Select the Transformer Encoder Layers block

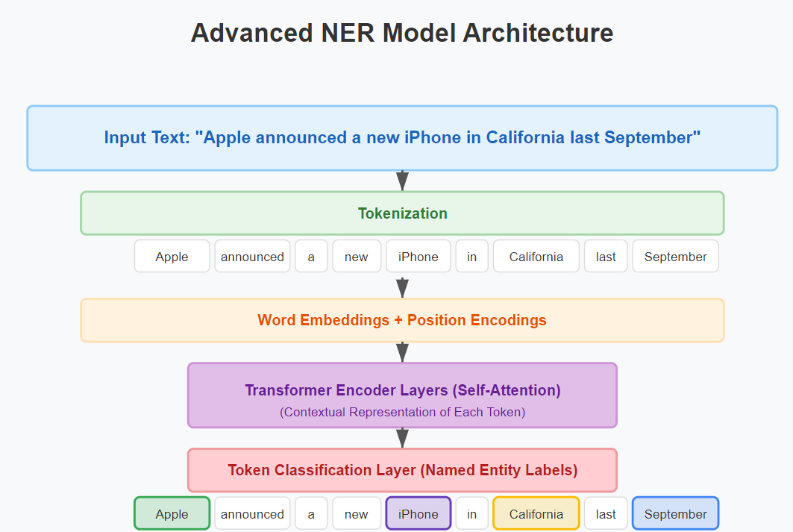[x=402, y=395]
